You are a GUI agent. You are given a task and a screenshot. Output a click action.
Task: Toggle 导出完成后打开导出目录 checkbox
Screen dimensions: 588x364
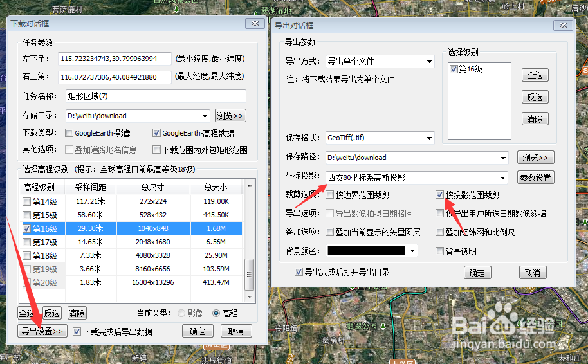tap(299, 272)
